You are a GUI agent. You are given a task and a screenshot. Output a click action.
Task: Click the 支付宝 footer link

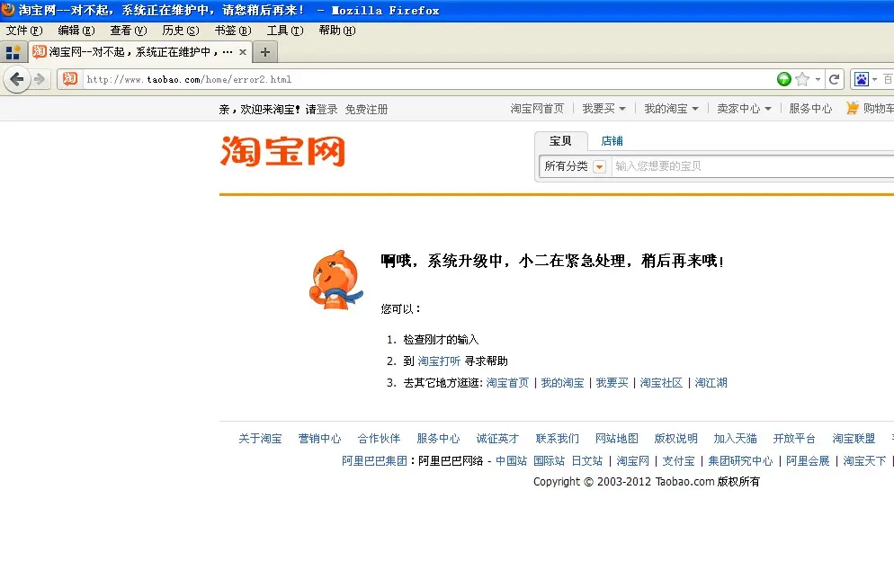678,461
